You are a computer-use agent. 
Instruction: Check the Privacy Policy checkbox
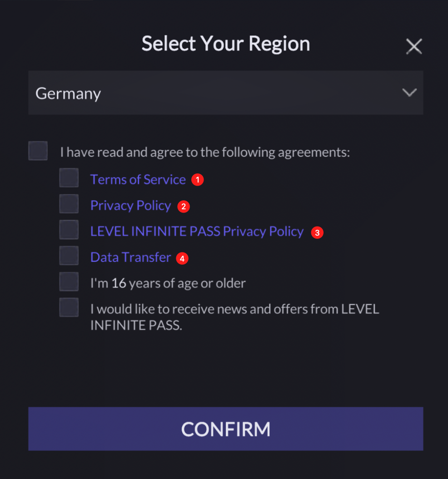coord(69,203)
